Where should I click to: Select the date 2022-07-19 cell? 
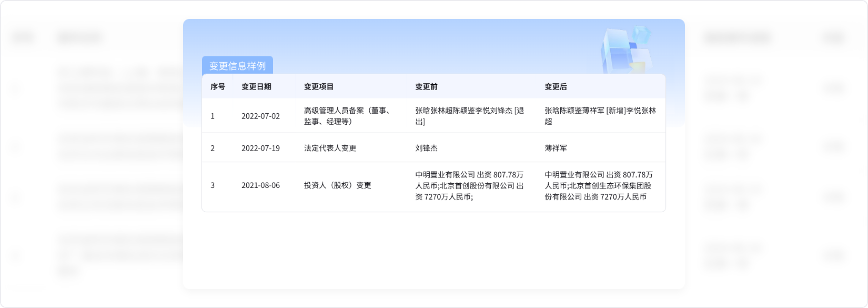tap(260, 148)
